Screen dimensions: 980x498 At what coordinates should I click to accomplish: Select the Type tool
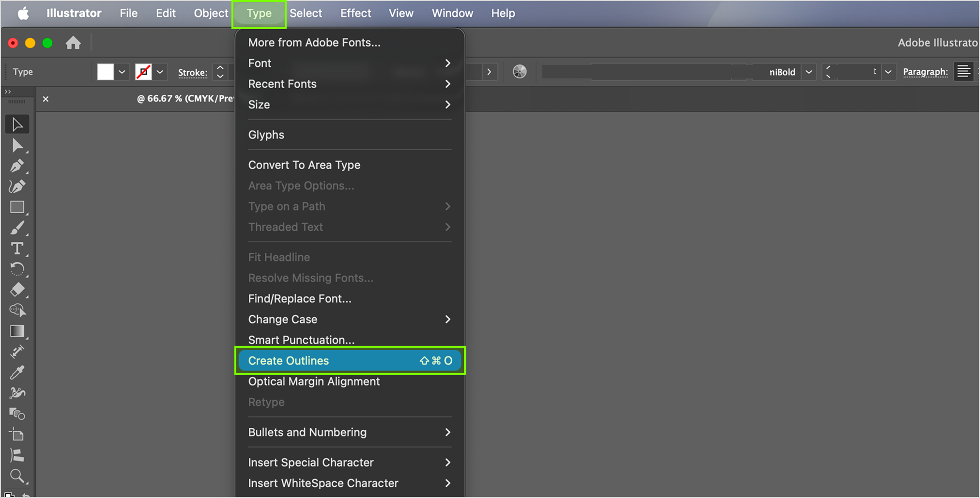click(x=17, y=249)
